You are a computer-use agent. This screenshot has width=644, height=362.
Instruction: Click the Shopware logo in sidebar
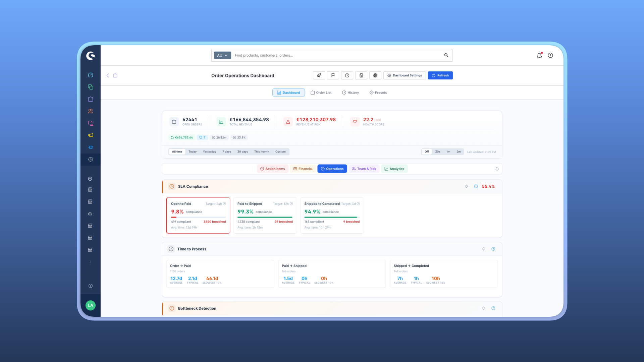coord(91,56)
